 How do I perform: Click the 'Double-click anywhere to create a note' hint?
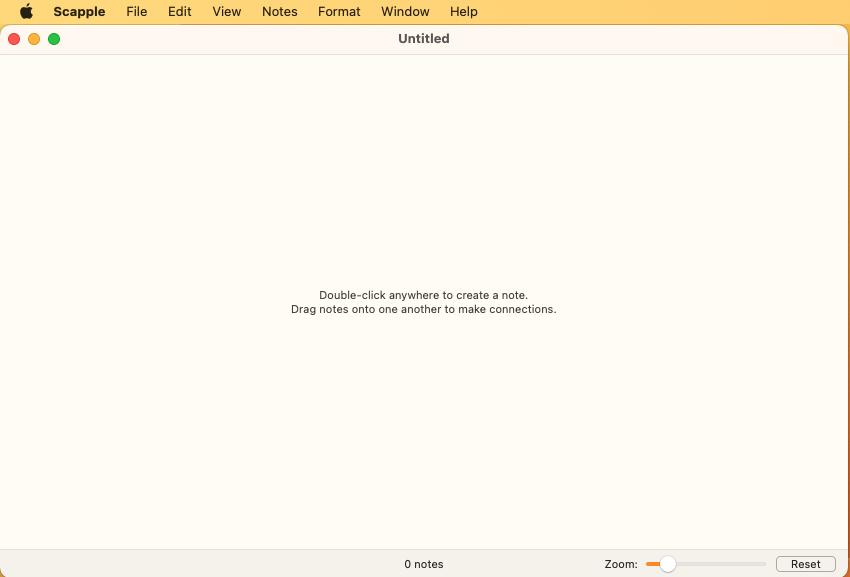423,295
